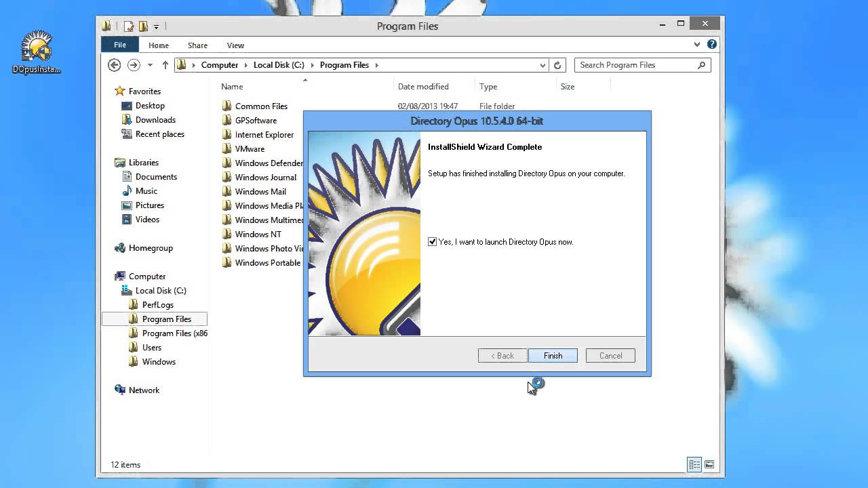The height and width of the screenshot is (488, 868).
Task: Open the DOpusInstall desktop icon
Action: click(x=37, y=52)
